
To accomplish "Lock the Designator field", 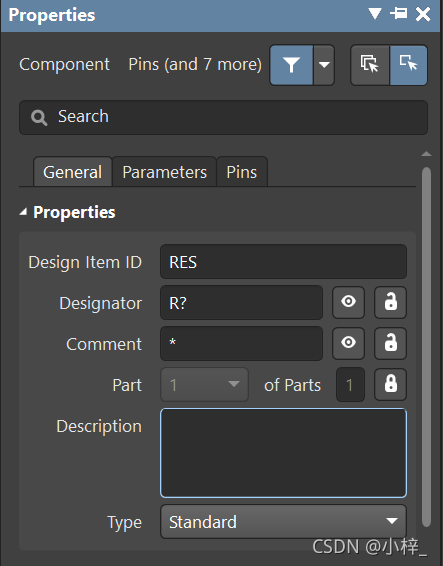I will [x=391, y=302].
